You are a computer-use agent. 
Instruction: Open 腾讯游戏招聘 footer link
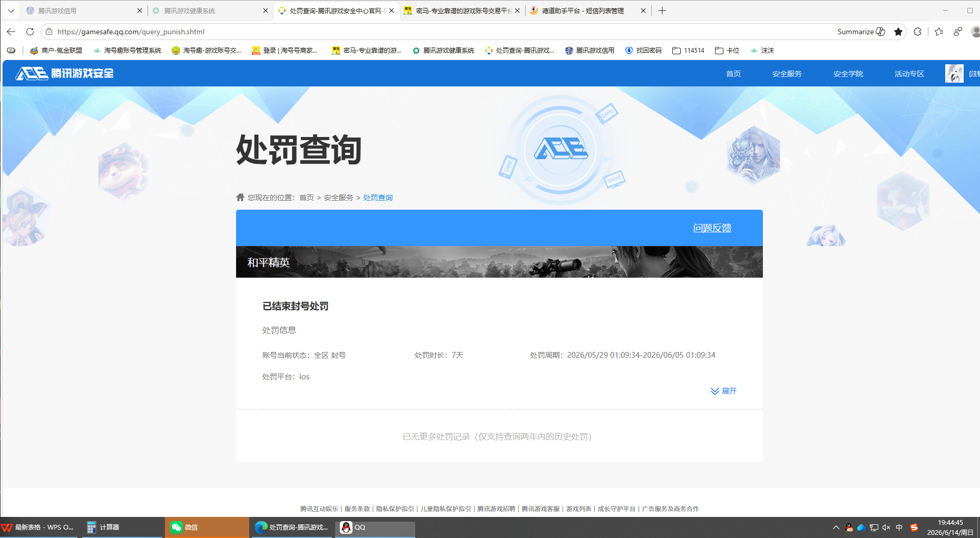click(x=496, y=509)
